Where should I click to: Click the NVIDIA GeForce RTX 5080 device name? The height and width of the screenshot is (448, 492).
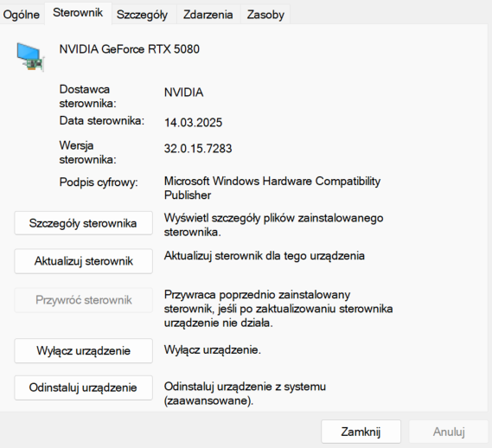coord(130,49)
